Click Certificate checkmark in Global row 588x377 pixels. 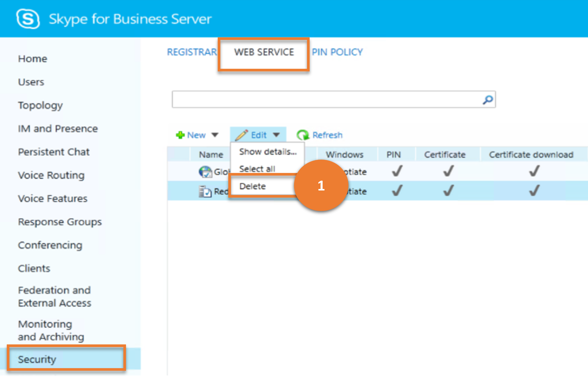[448, 171]
